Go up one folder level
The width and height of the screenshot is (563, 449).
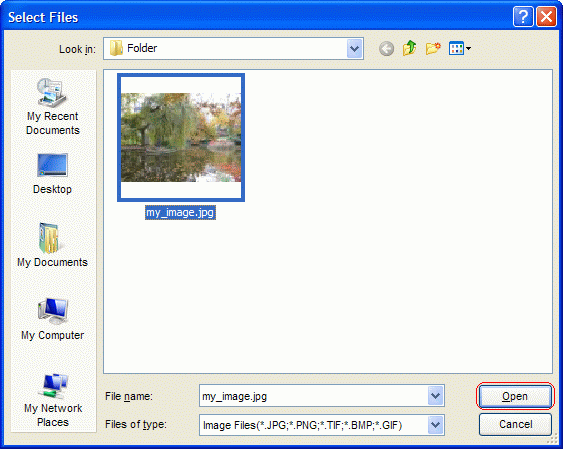tap(410, 48)
